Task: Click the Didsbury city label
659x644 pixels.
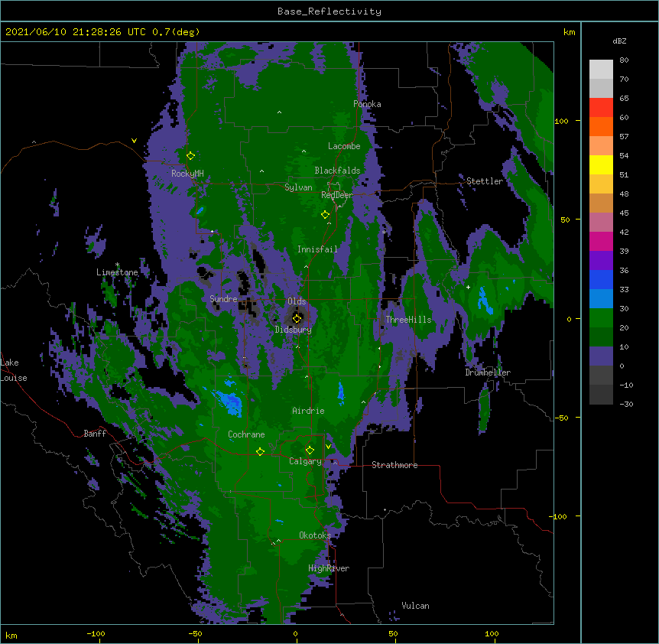Action: (x=294, y=330)
